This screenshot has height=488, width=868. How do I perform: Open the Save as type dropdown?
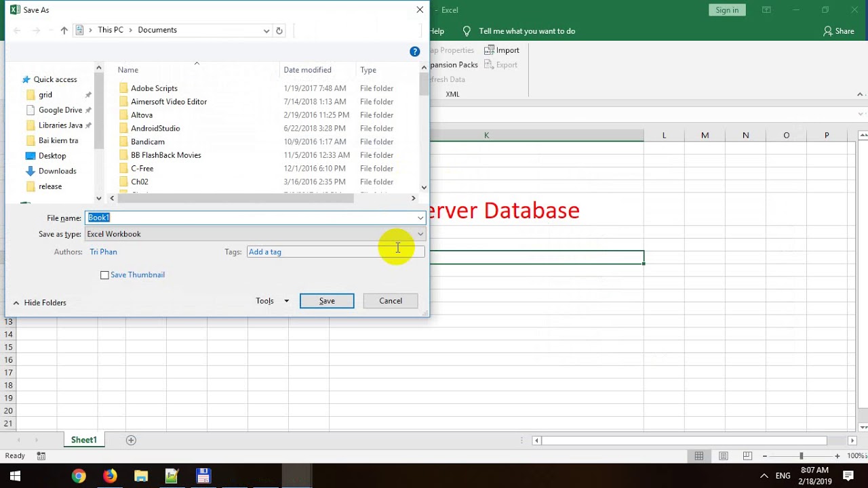pos(420,235)
